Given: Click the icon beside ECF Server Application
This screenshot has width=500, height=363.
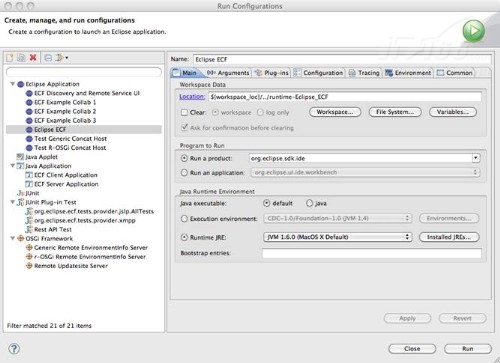Looking at the screenshot, I should tap(29, 184).
